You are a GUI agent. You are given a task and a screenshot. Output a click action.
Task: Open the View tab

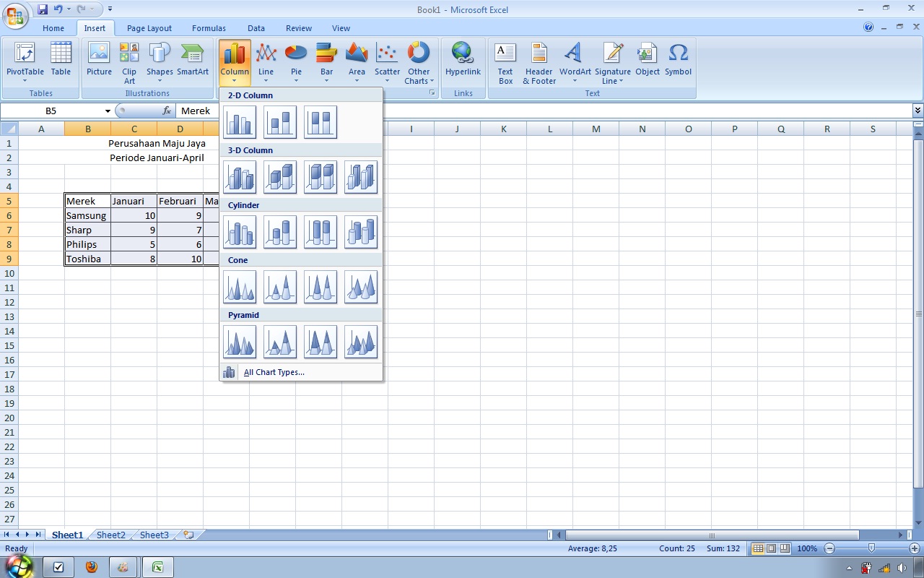pyautogui.click(x=341, y=28)
